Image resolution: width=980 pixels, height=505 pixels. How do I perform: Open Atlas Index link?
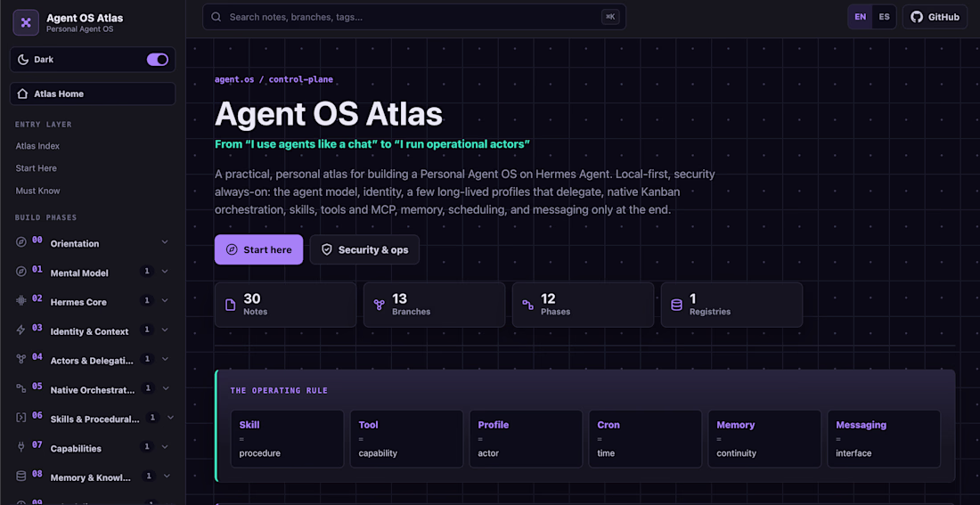coord(37,146)
